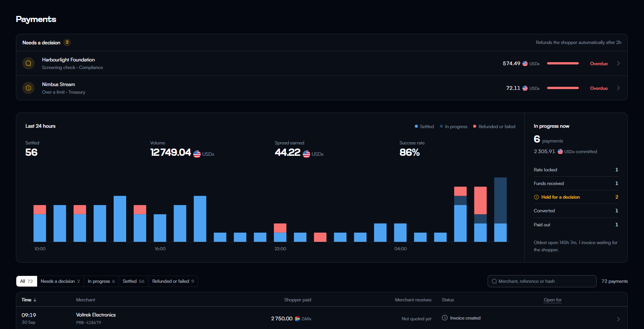Click the reference PRW-418679

[x=89, y=323]
